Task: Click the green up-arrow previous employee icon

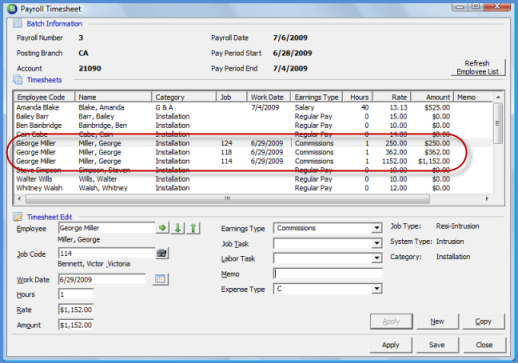Action: [193, 228]
